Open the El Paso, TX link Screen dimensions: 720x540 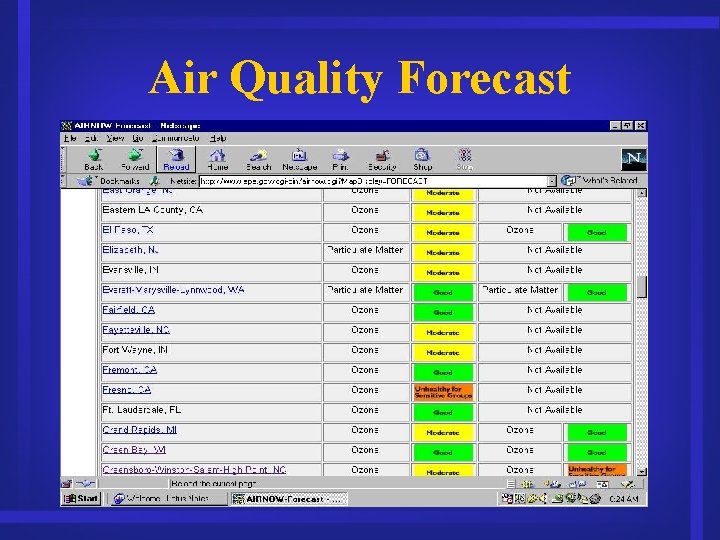[x=128, y=230]
